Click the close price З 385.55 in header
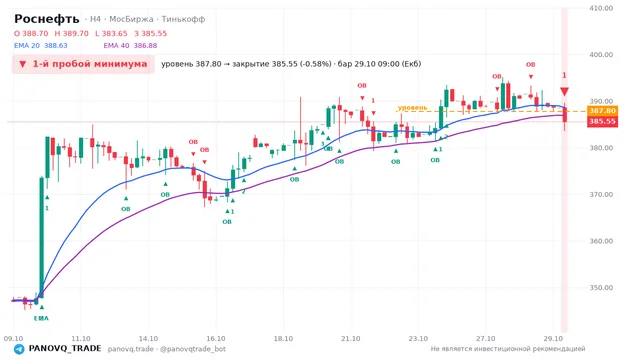The height and width of the screenshot is (360, 640). pyautogui.click(x=151, y=33)
